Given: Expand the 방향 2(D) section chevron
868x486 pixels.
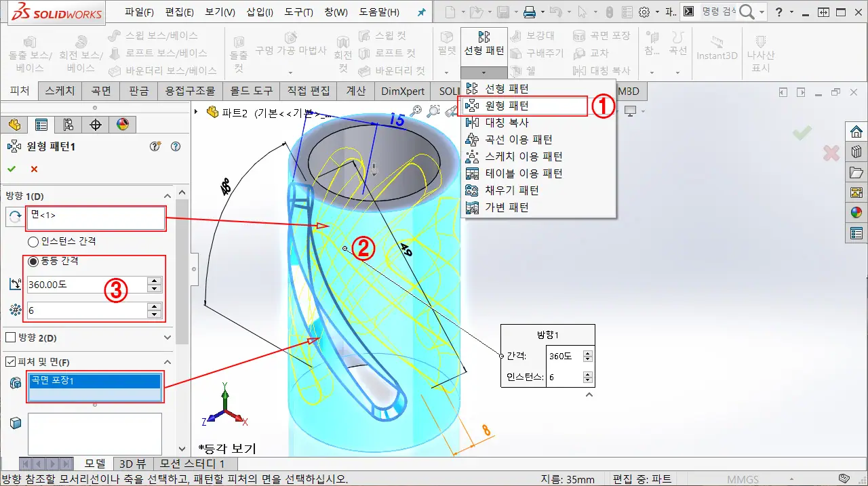Looking at the screenshot, I should pos(167,337).
